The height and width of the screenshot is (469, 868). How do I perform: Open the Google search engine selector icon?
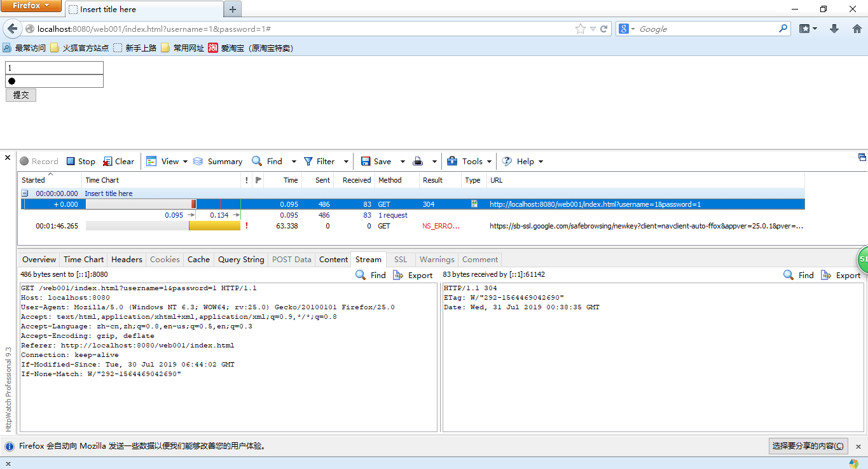tap(627, 29)
